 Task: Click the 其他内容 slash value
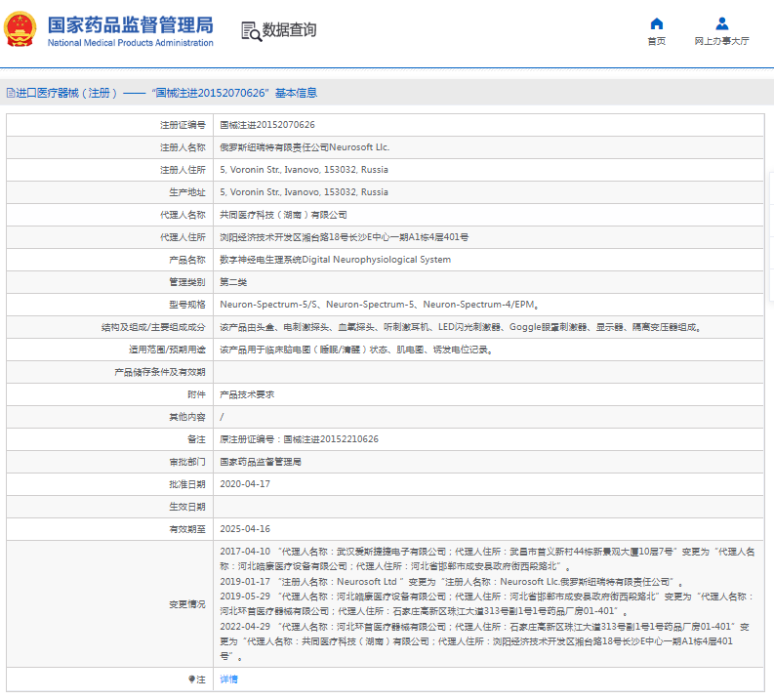point(222,417)
